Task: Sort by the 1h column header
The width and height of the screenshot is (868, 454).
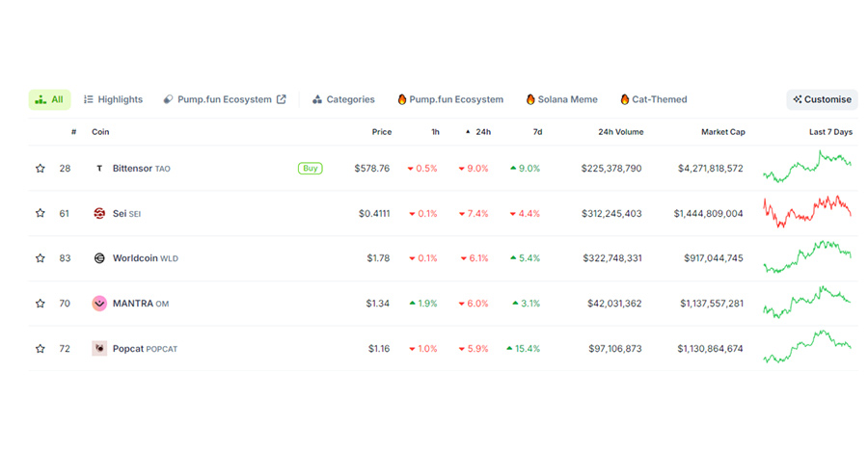Action: [436, 132]
